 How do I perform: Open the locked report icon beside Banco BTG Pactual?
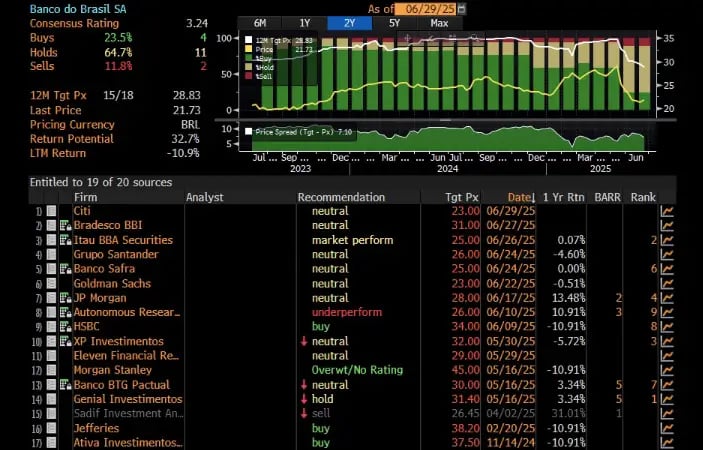click(65, 385)
